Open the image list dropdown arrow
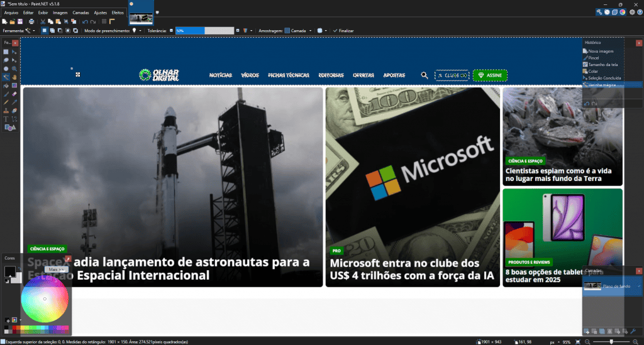The width and height of the screenshot is (644, 345). (x=157, y=13)
